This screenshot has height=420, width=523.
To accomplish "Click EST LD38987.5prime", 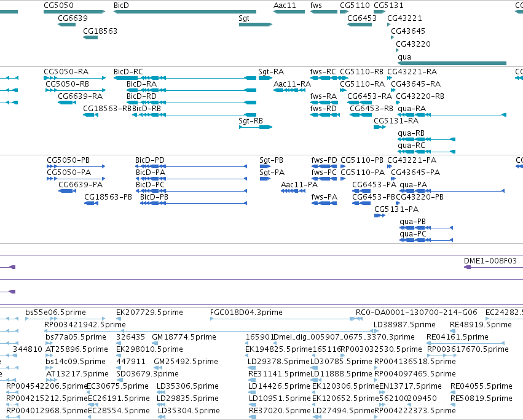I will pyautogui.click(x=376, y=331).
